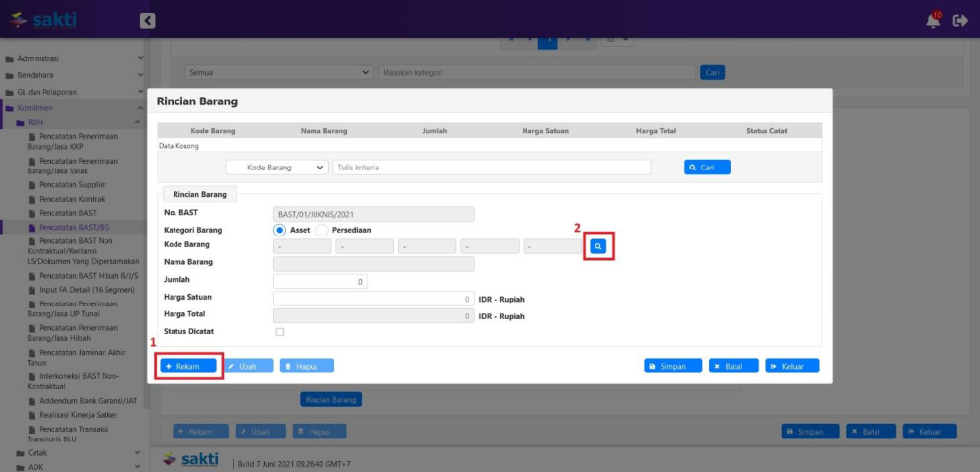Image resolution: width=980 pixels, height=472 pixels.
Task: Switch to the Rincian Barang tab
Action: [200, 194]
